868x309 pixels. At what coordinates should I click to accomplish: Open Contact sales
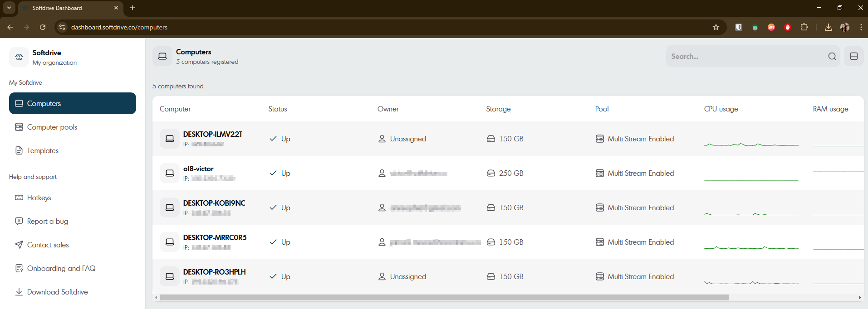(73, 245)
